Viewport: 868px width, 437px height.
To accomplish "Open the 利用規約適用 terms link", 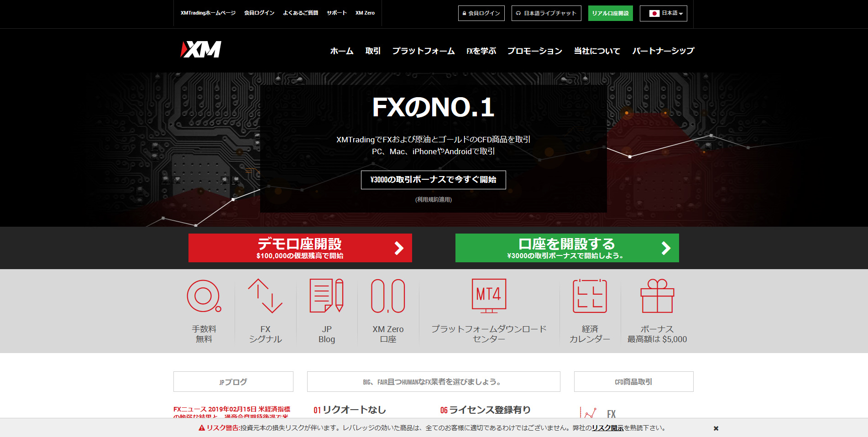I will point(434,200).
